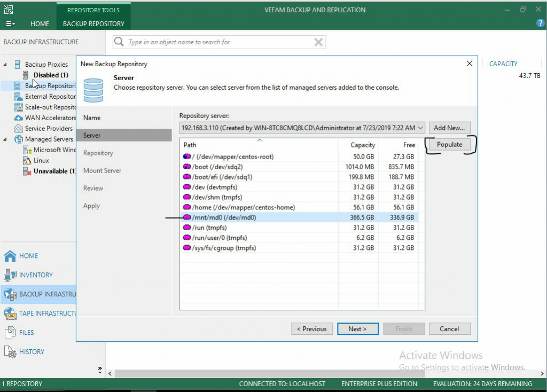This screenshot has width=547, height=392.
Task: Go to the Apply wizard step
Action: 91,206
